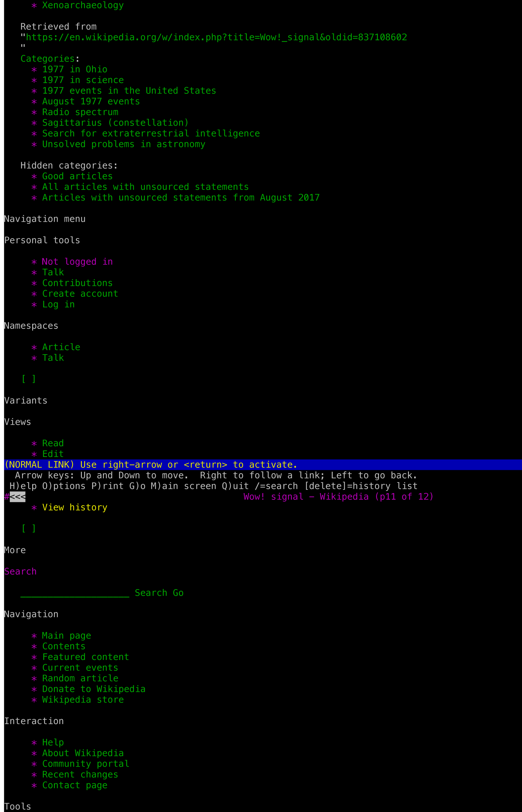This screenshot has width=522, height=812.
Task: Follow the Create account link
Action: (x=80, y=293)
